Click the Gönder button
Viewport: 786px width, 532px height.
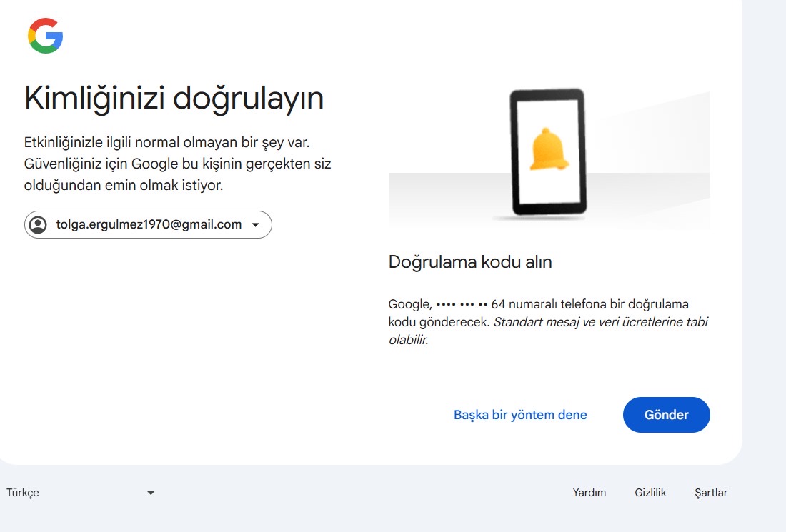tap(666, 415)
